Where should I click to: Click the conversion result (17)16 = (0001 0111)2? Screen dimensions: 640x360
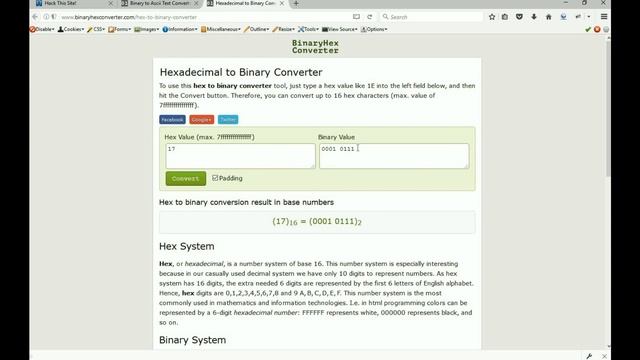(x=317, y=222)
